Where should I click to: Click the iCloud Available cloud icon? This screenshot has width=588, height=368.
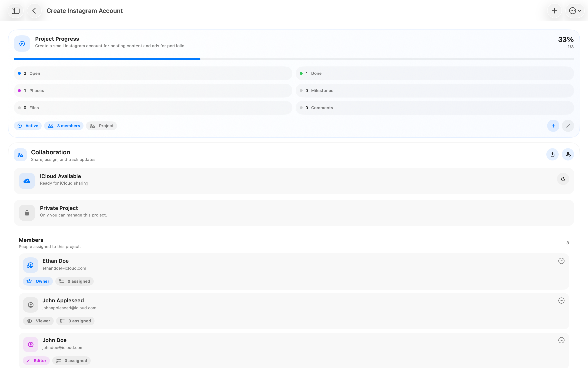pyautogui.click(x=27, y=181)
